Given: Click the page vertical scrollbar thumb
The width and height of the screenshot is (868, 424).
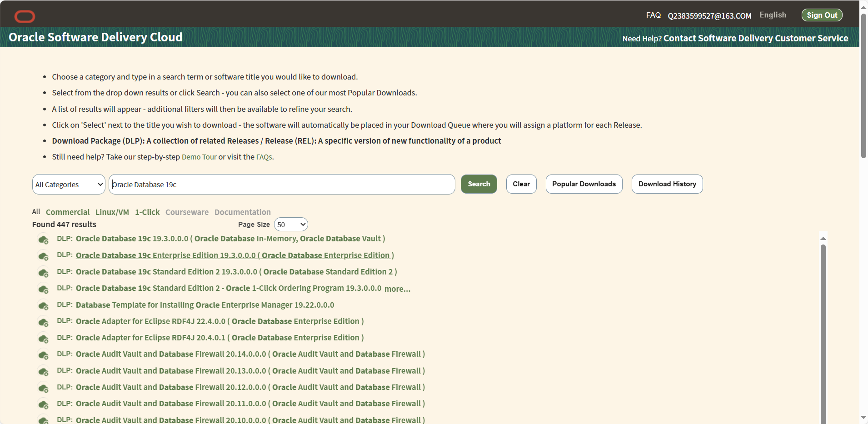Looking at the screenshot, I should (863, 86).
